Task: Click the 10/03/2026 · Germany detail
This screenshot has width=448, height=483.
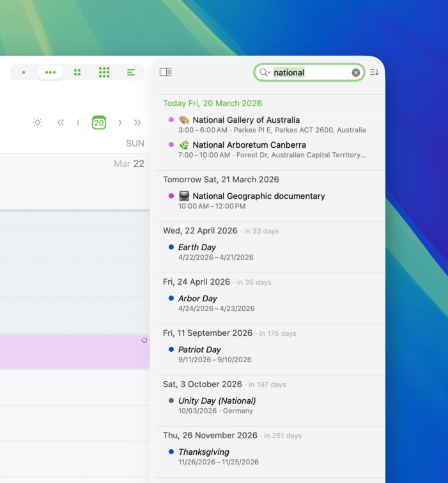Action: 215,411
